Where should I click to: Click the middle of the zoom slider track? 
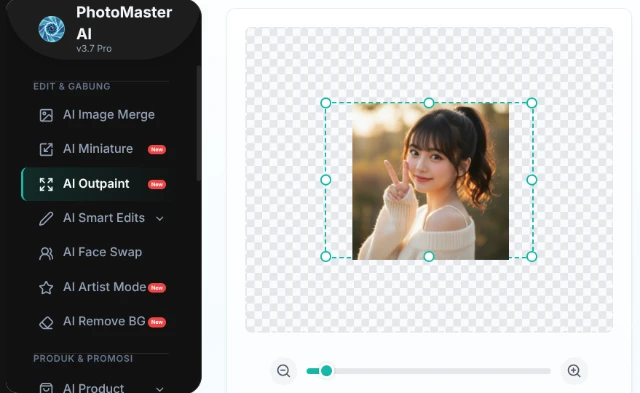[429, 371]
